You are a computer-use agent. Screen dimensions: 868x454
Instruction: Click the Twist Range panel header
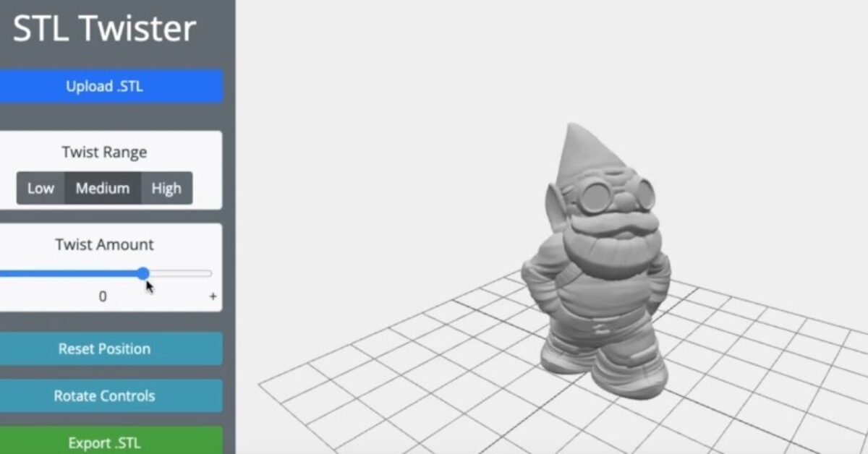[x=103, y=152]
